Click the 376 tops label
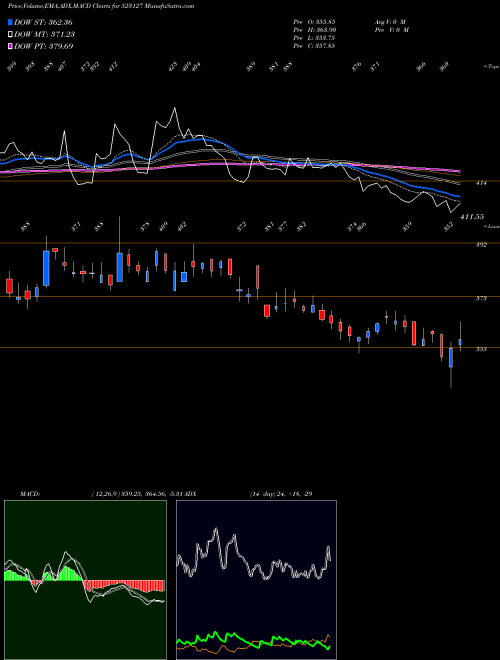500x660 pixels. 356,67
